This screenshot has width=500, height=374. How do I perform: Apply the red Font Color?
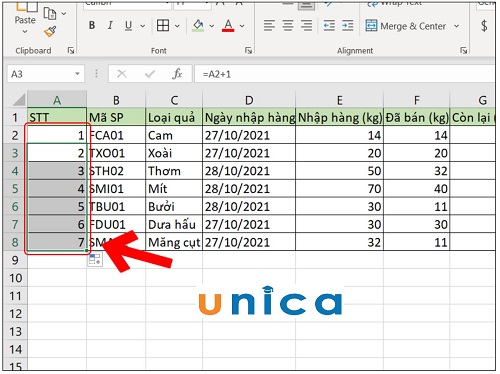tap(228, 25)
